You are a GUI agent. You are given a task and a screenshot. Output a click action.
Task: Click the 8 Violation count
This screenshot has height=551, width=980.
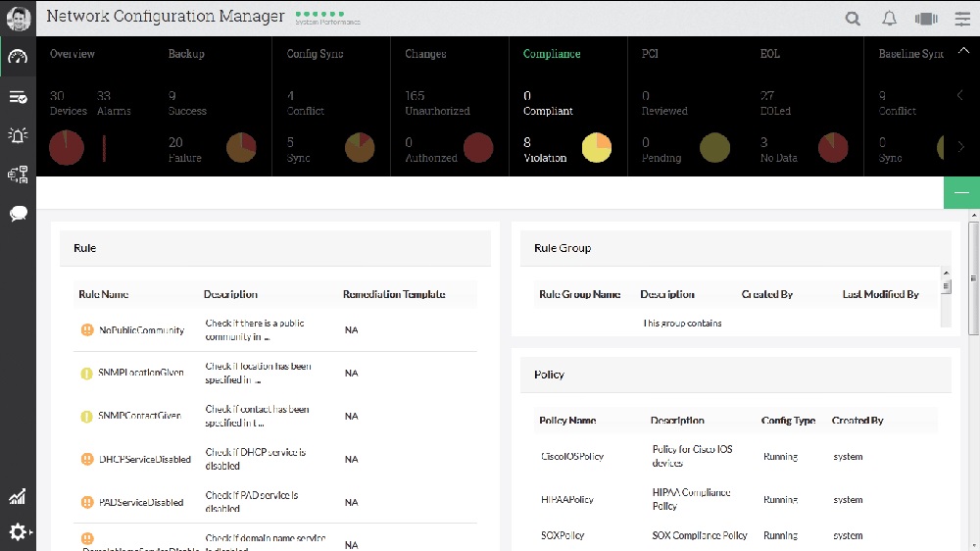tap(545, 150)
